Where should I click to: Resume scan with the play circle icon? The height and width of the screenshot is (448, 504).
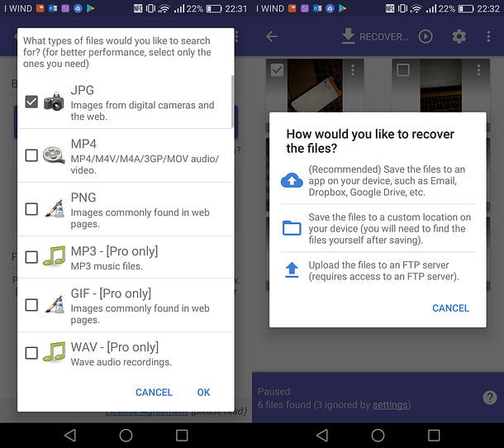(x=426, y=36)
